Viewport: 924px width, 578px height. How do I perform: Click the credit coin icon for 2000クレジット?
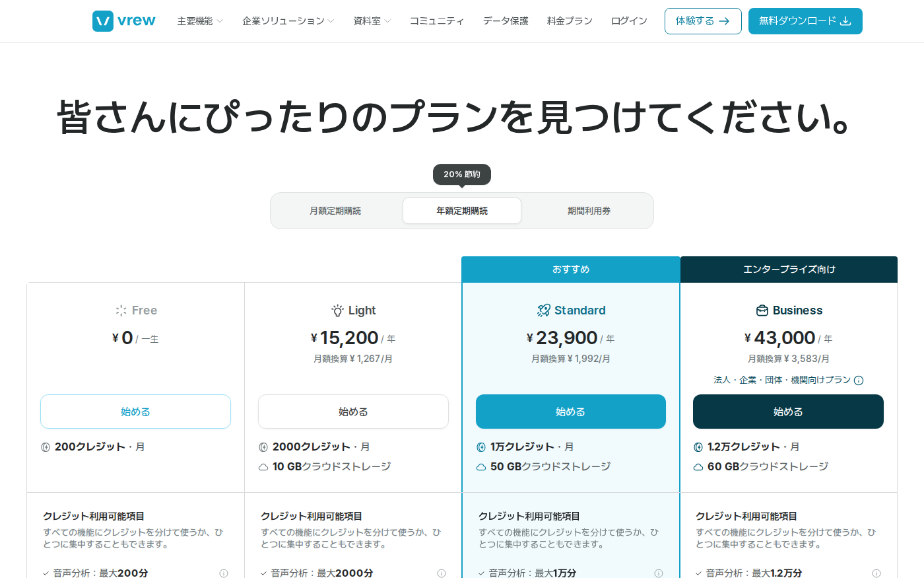[263, 447]
